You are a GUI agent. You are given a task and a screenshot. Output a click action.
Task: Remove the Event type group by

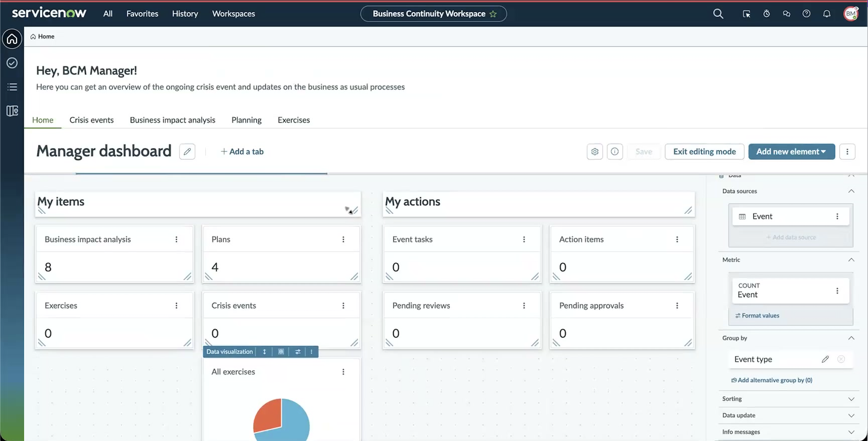[x=841, y=359]
